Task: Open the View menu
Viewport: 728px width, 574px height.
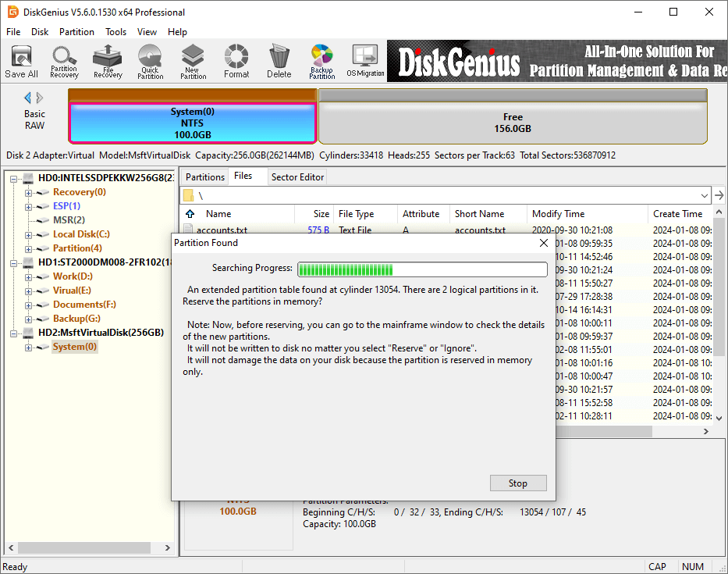Action: click(147, 32)
